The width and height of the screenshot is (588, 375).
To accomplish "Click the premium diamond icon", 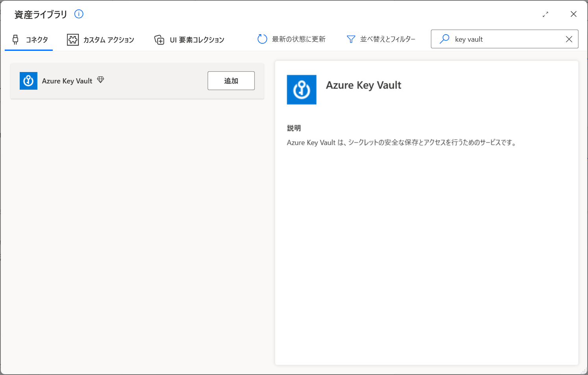I will pos(100,80).
